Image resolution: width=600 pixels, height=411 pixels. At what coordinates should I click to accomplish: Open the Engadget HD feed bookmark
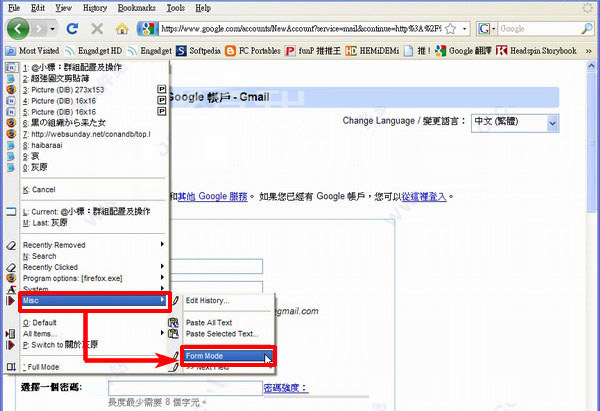tap(94, 51)
